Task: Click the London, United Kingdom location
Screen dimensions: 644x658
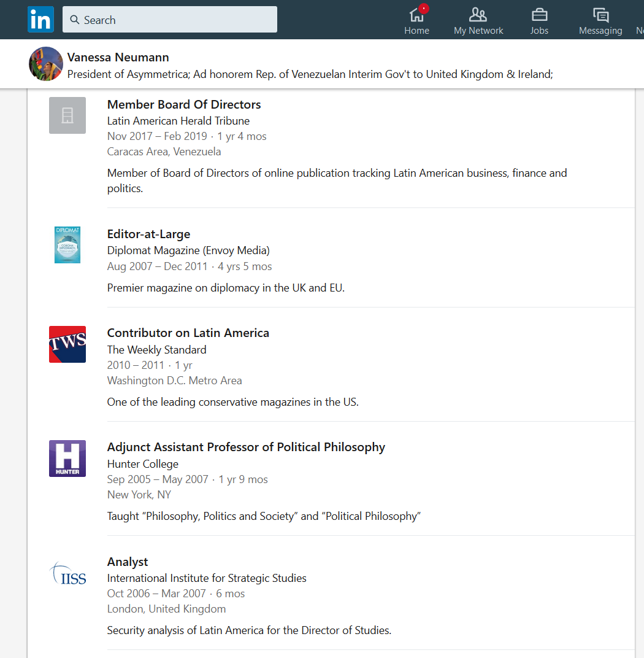Action: (166, 609)
